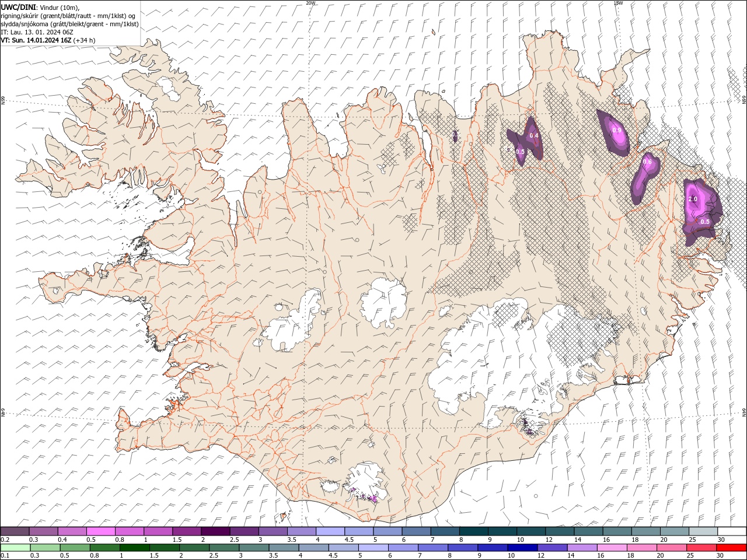747x560 pixels.
Task: Click the 2.0 snowfall value in the east
Action: coord(693,199)
